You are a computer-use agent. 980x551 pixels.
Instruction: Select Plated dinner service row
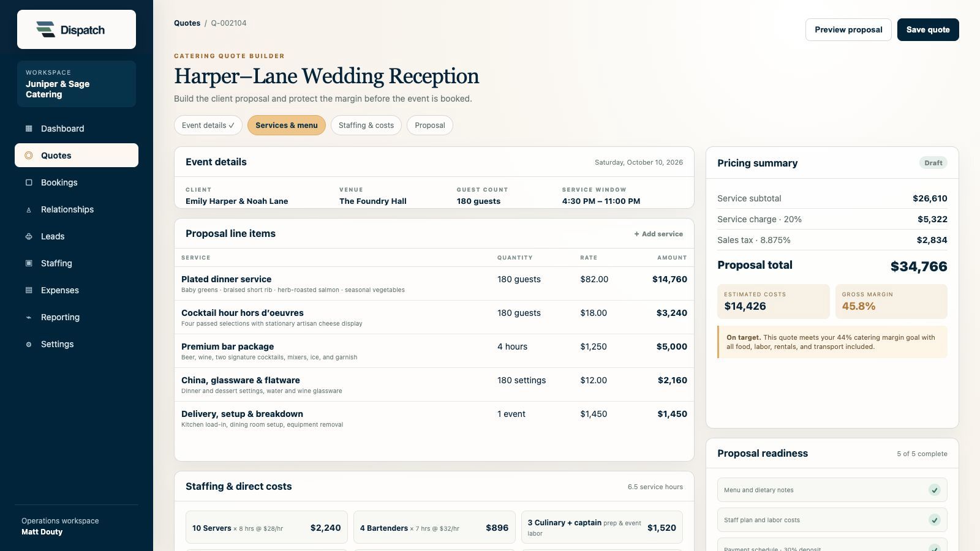coord(434,283)
